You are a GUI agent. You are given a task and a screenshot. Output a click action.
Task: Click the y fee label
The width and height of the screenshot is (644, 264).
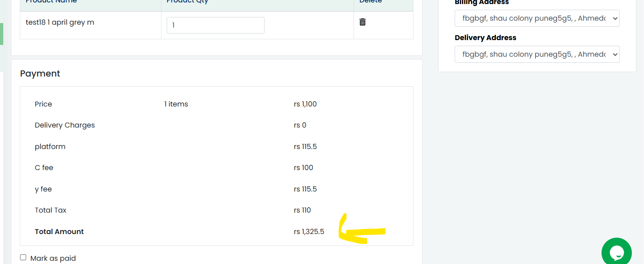point(43,189)
